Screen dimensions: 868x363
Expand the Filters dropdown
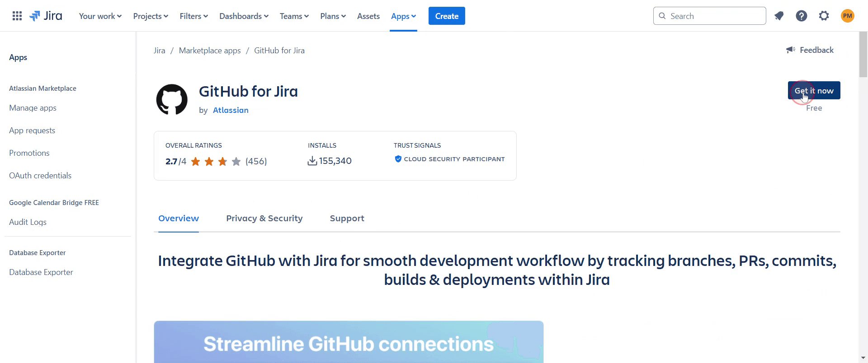[194, 16]
